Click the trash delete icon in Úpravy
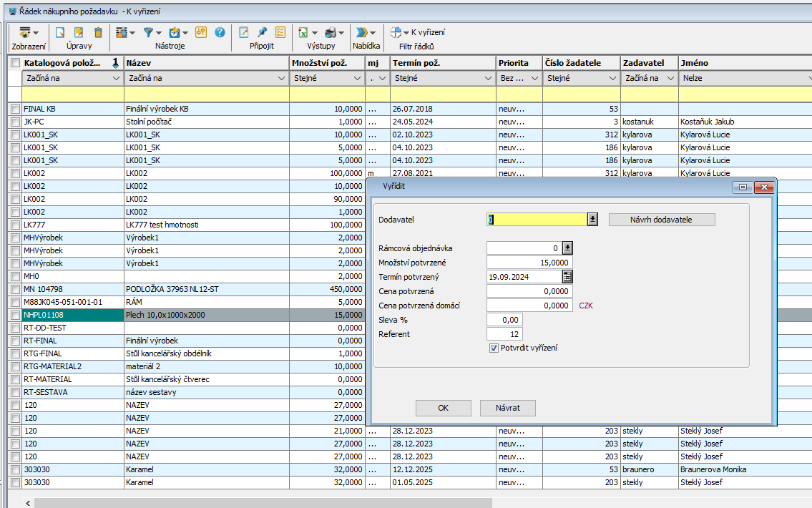This screenshot has width=812, height=508. 98,32
